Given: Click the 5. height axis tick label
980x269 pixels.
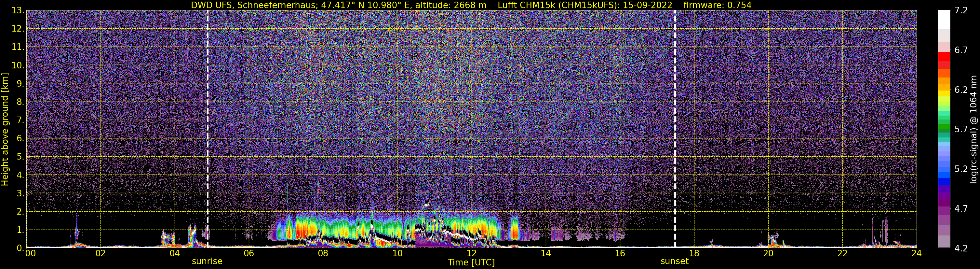Looking at the screenshot, I should 20,157.
